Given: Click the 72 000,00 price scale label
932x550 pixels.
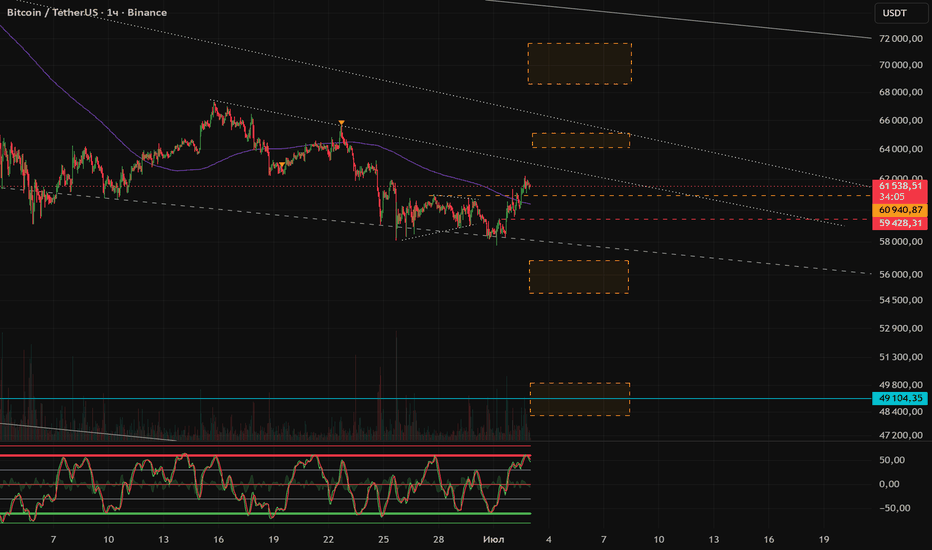Looking at the screenshot, I should [x=900, y=39].
